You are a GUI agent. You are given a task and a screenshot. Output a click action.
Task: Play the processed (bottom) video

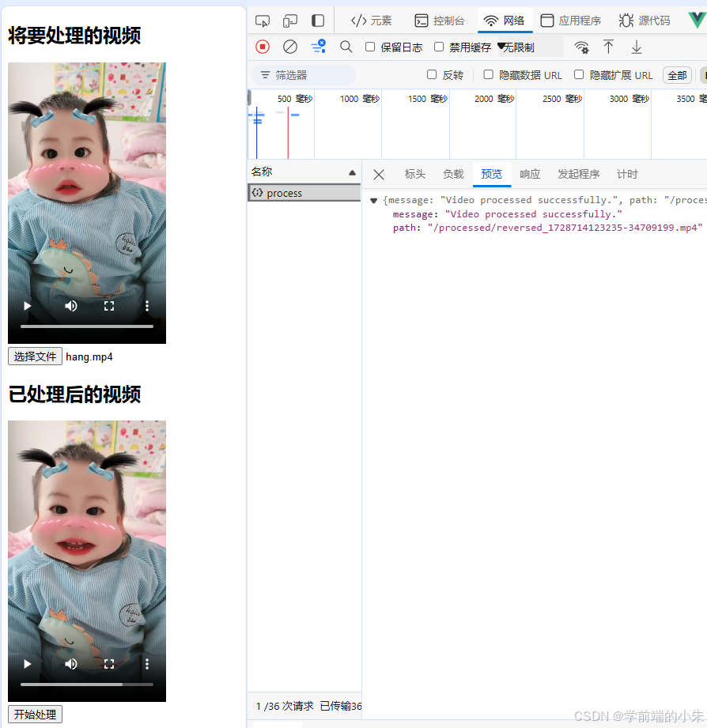point(28,664)
